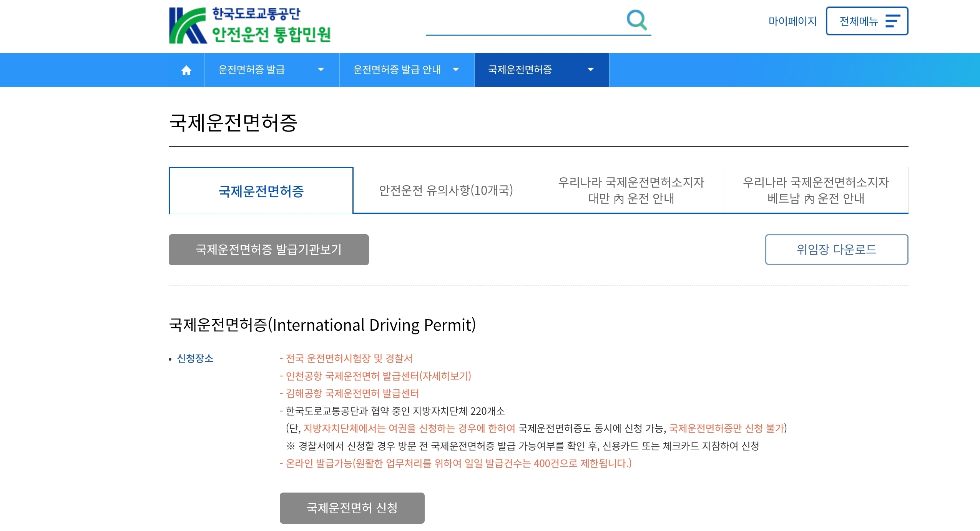Expand the 운전면허증 발급 dropdown arrow
This screenshot has height=531, width=980.
tap(321, 70)
